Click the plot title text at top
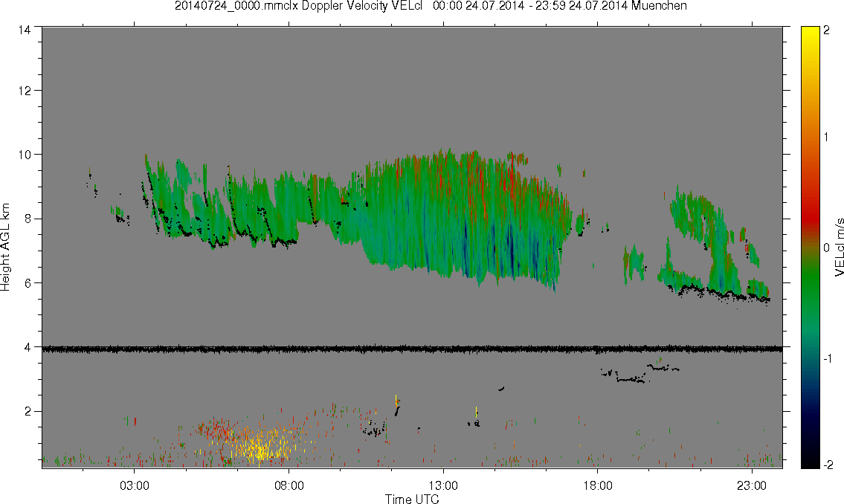The width and height of the screenshot is (844, 504). 431,6
